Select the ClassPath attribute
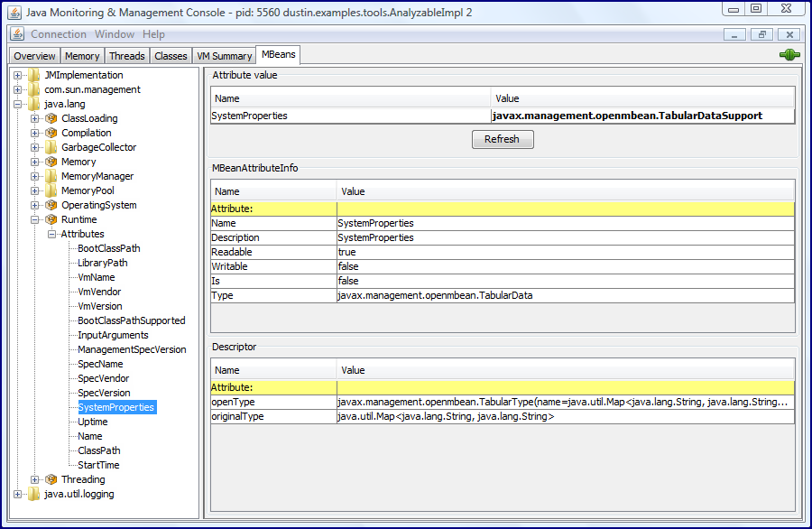The image size is (812, 529). 99,450
